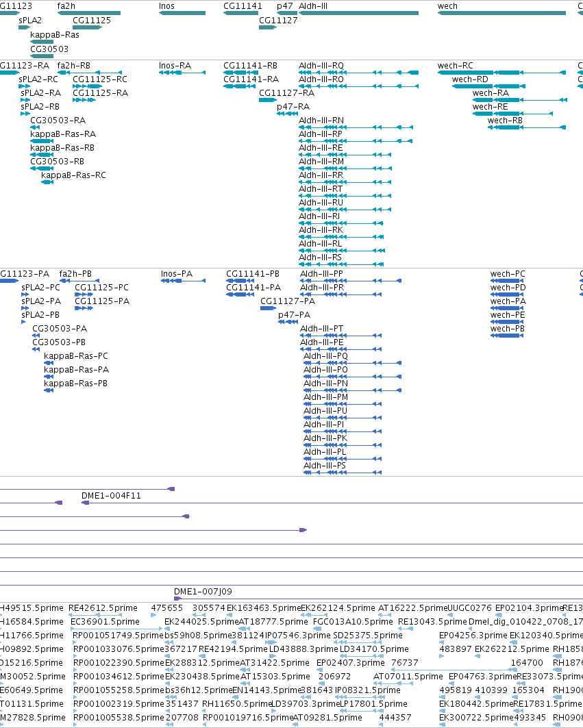Click protein CG30503-PA
The width and height of the screenshot is (583, 728).
[x=60, y=329]
